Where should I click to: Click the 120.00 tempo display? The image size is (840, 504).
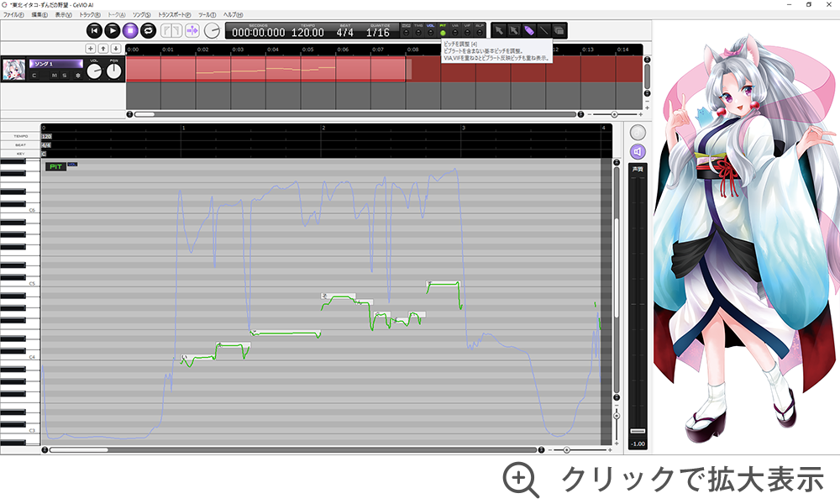point(307,33)
